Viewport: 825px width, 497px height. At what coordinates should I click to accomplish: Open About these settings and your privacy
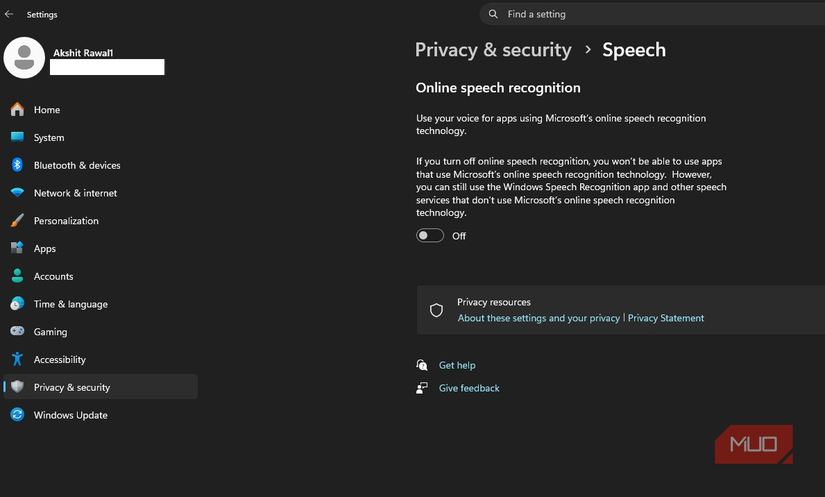tap(539, 318)
